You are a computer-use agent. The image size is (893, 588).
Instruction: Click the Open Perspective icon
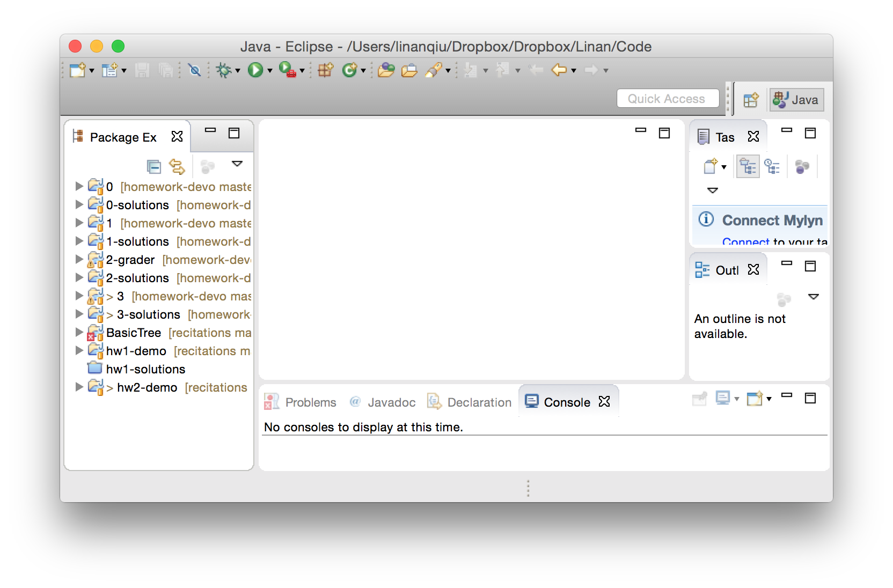[x=751, y=100]
